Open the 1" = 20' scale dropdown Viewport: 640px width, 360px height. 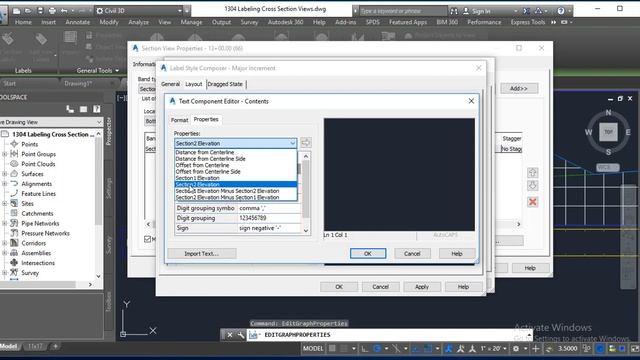click(493, 349)
